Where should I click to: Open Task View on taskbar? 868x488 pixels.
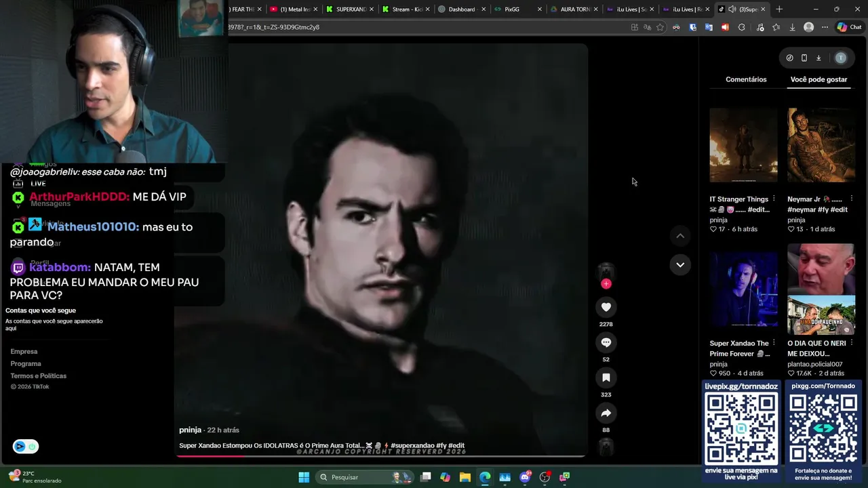click(425, 477)
